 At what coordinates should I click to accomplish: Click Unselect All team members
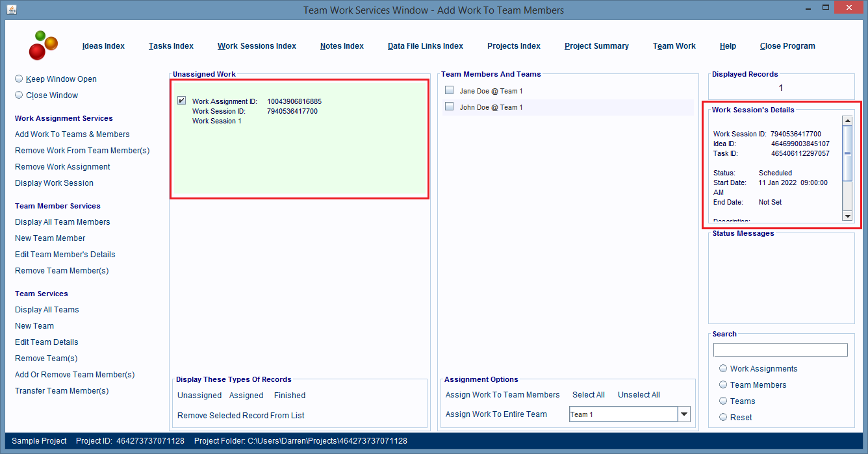pos(639,395)
